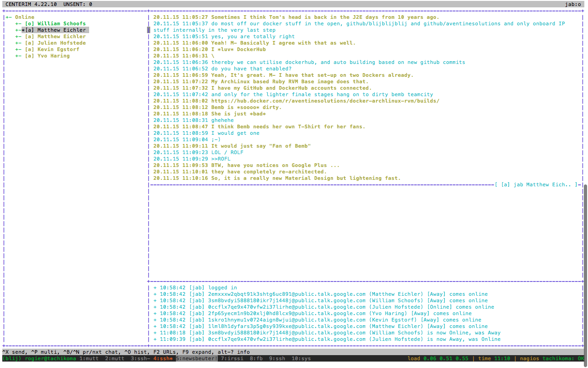Switch to tmux window 7:irssi

(x=232, y=358)
